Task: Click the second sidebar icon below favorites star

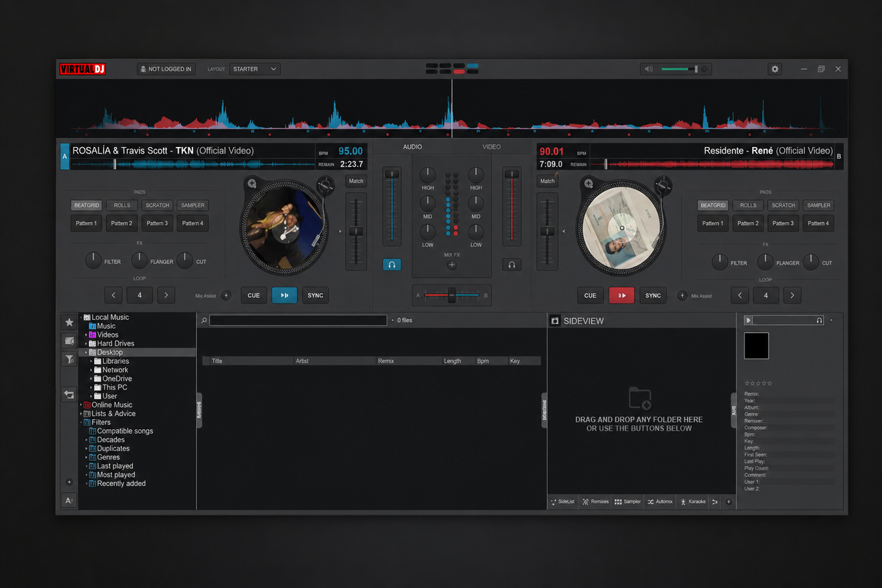Action: point(69,340)
